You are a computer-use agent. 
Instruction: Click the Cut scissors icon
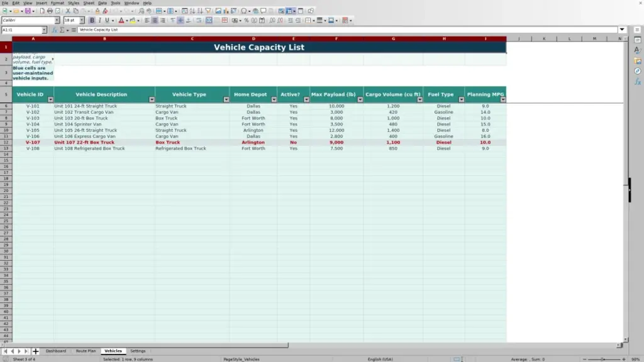tap(68, 11)
